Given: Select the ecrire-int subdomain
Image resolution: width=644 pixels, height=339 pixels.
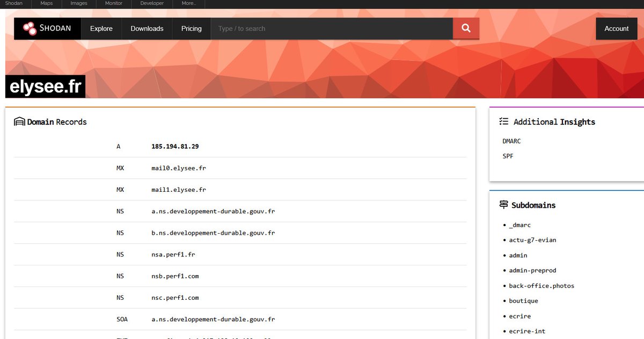Looking at the screenshot, I should (528, 331).
